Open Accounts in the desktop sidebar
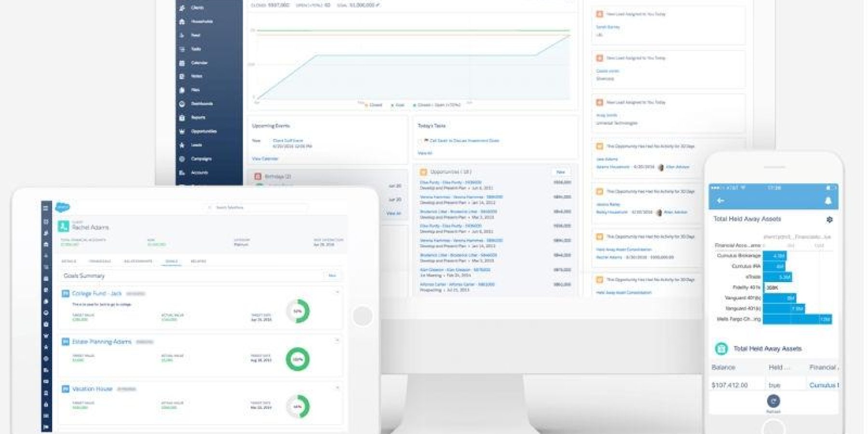868x434 pixels. 199,172
